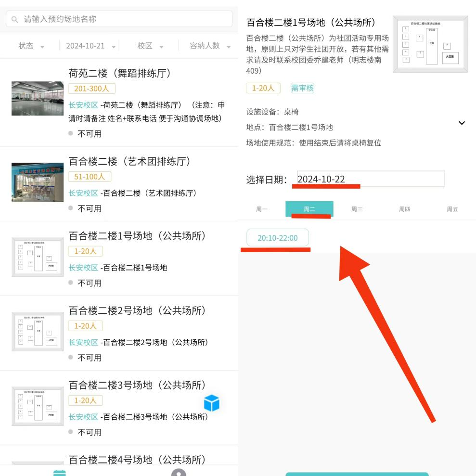Screen dimensions: 476x476
Task: Open the 状态 filter dropdown
Action: (31, 46)
